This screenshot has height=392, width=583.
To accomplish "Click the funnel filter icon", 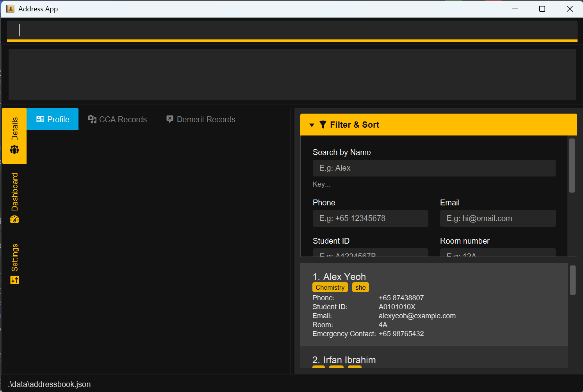I will click(323, 125).
